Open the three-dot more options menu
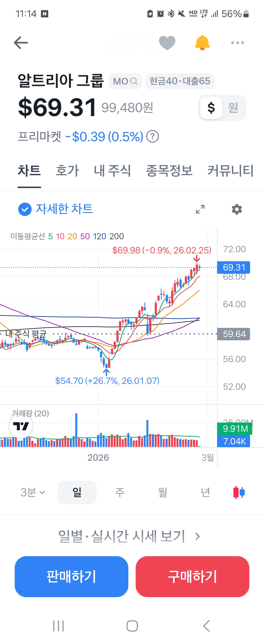 [x=237, y=43]
